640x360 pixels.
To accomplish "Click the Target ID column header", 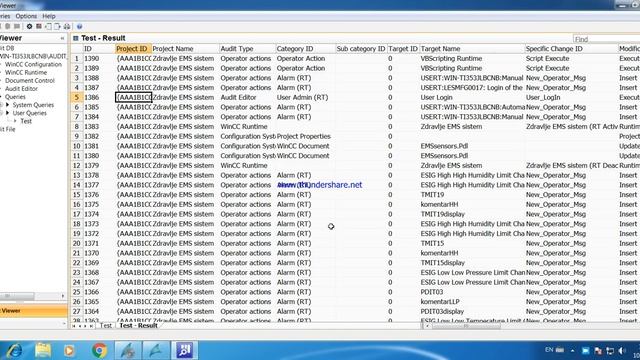I will (403, 49).
